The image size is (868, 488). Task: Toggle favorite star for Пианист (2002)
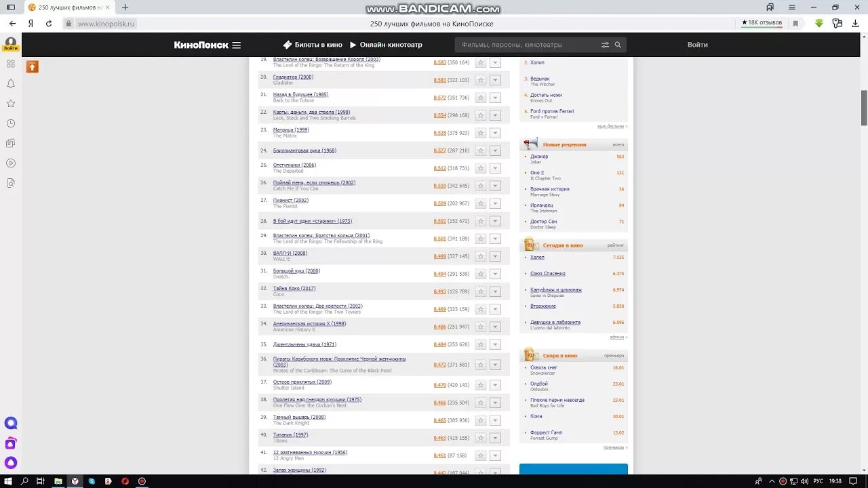481,203
